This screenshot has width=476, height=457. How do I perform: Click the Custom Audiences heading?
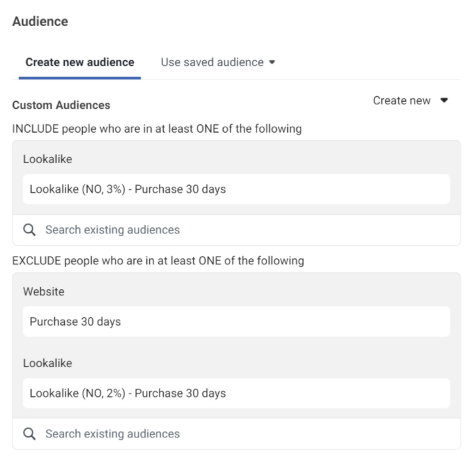pos(61,105)
